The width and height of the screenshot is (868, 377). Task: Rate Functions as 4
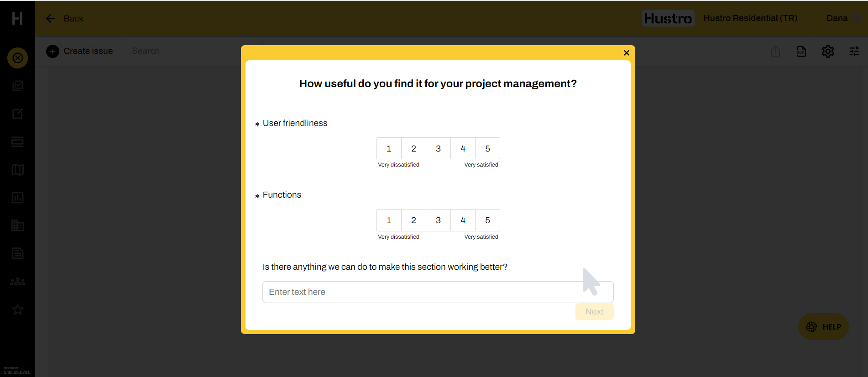463,220
